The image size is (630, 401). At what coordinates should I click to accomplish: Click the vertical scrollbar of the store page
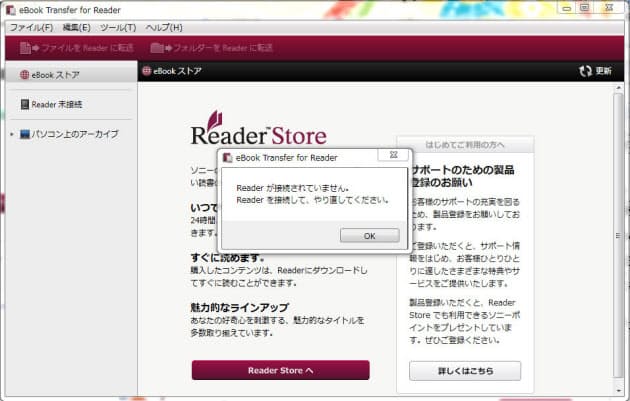618,235
